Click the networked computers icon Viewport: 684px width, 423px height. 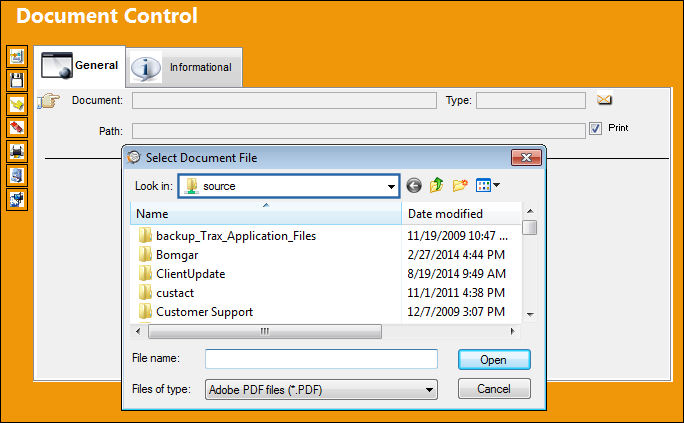[x=17, y=199]
